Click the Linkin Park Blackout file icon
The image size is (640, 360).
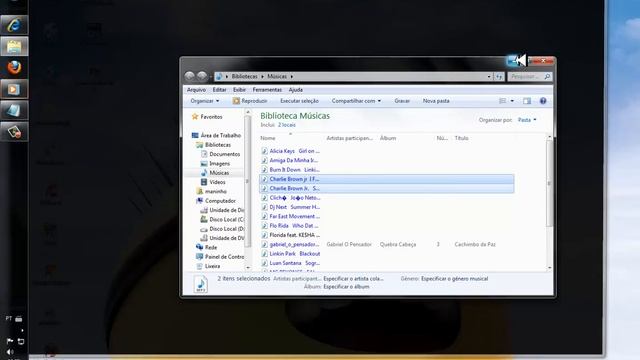coord(264,254)
